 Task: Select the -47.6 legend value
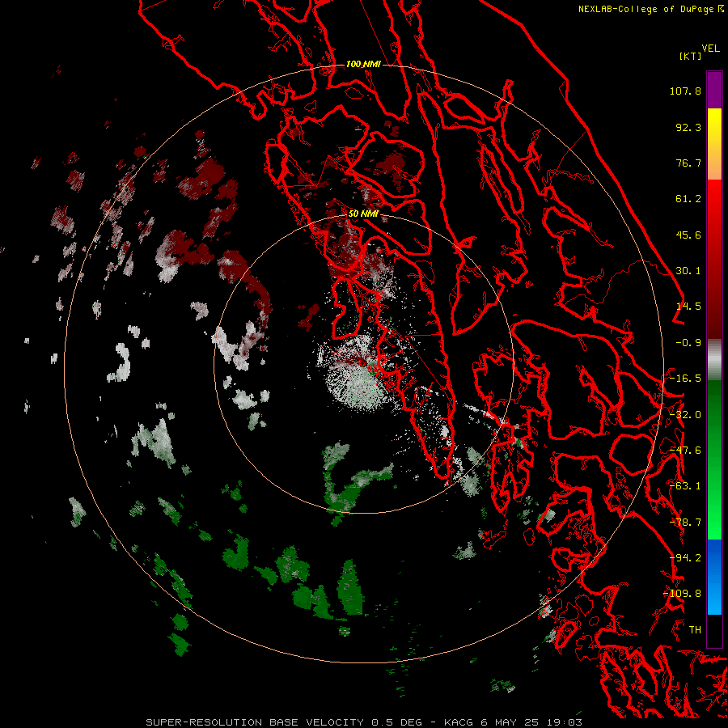click(685, 451)
